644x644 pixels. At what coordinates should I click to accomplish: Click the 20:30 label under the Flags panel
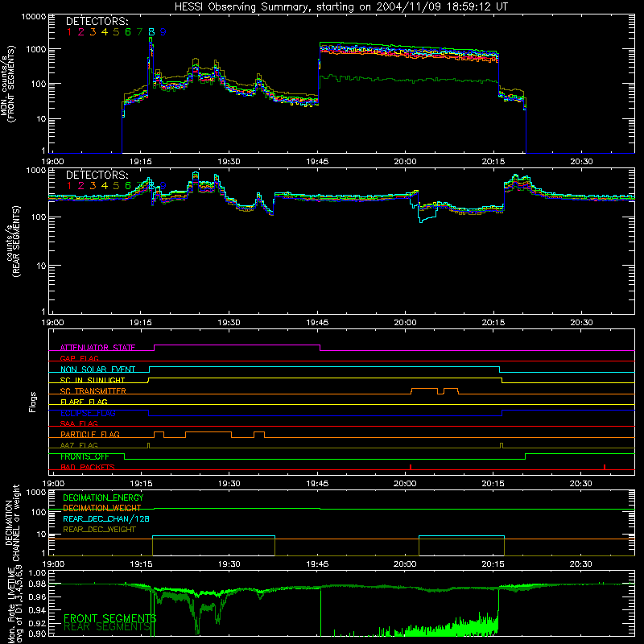pyautogui.click(x=580, y=484)
